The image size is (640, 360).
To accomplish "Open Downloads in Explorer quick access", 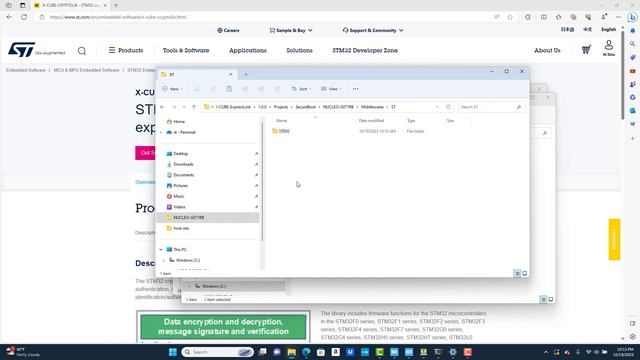I will coord(180,164).
